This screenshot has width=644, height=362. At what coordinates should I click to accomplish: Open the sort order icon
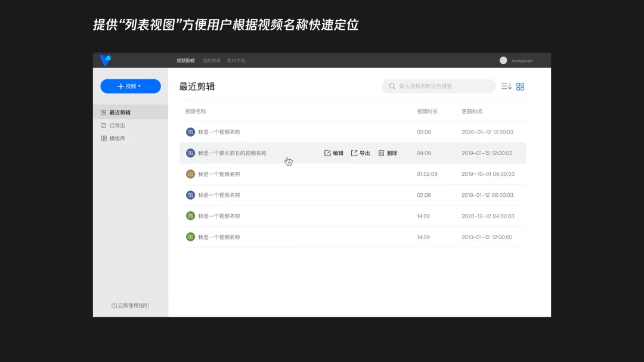pos(506,86)
